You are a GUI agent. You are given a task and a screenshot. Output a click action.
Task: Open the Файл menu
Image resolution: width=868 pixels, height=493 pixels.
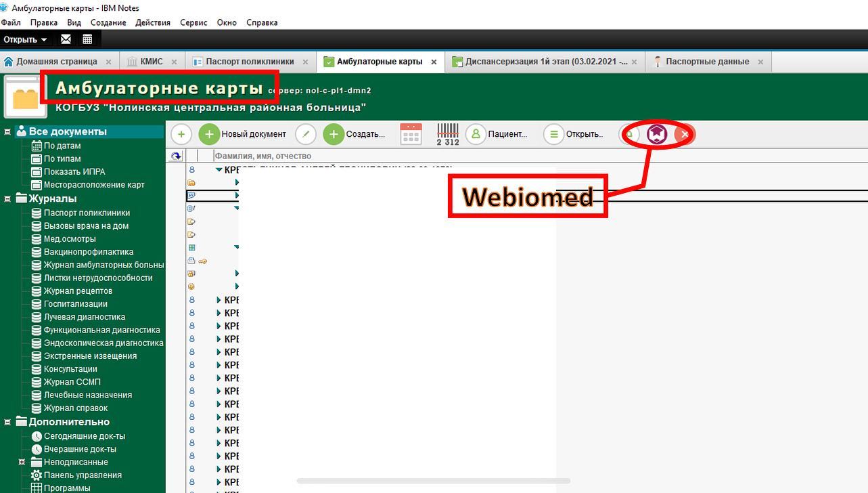click(11, 22)
